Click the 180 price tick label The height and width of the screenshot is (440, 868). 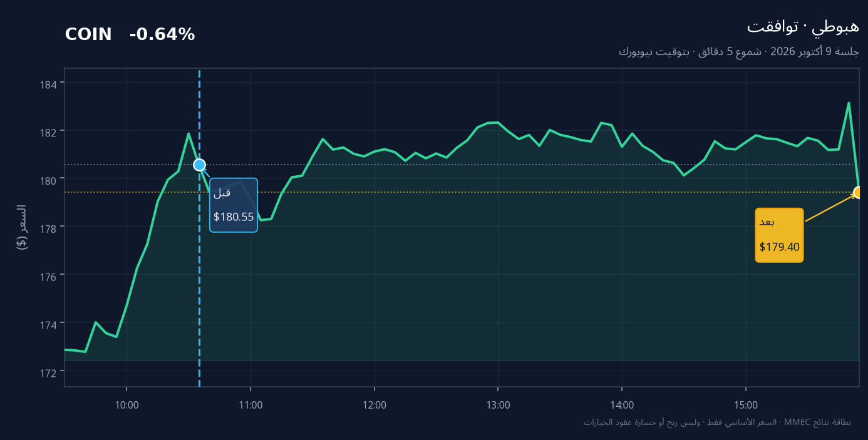pos(48,180)
